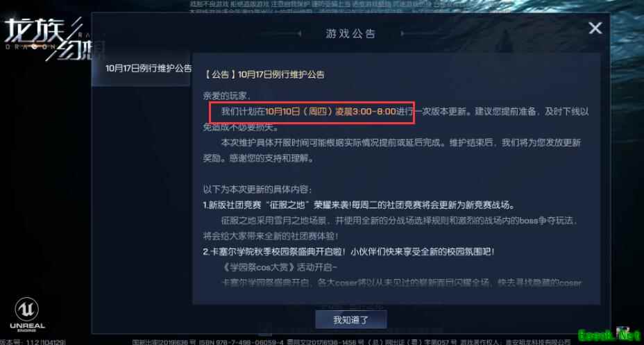Confirm with the 我知道了 button
Screen dimensions: 644x345
point(350,319)
